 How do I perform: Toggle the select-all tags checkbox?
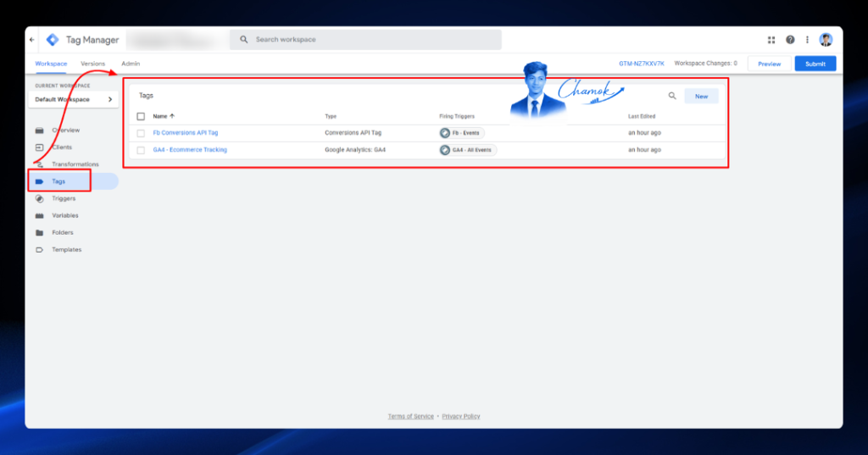[141, 117]
